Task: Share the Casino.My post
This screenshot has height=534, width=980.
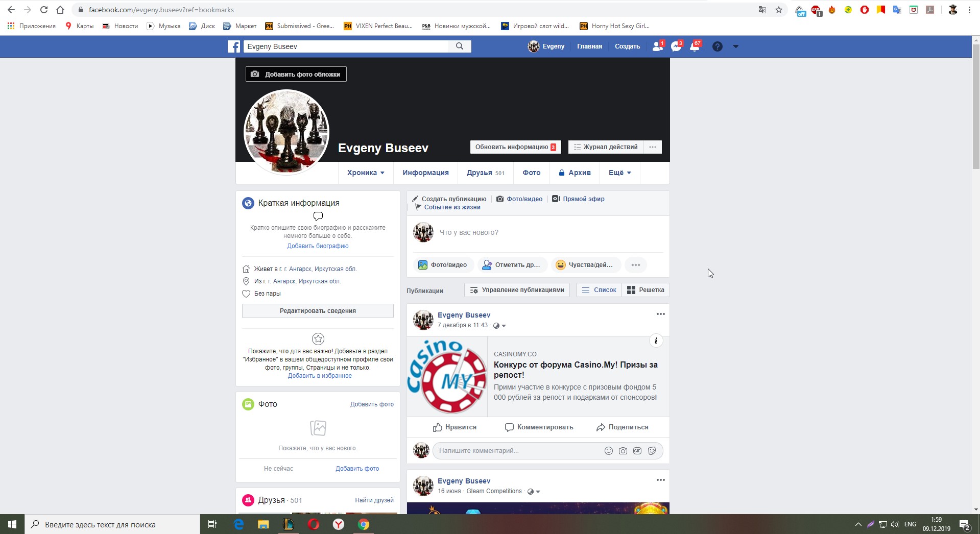Action: pyautogui.click(x=623, y=427)
